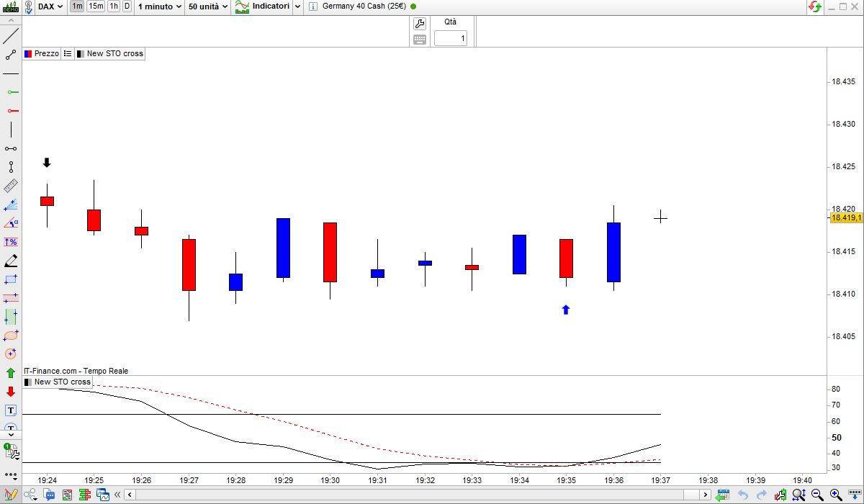The width and height of the screenshot is (864, 504).
Task: Select the angle measurement tool
Action: pyautogui.click(x=11, y=223)
